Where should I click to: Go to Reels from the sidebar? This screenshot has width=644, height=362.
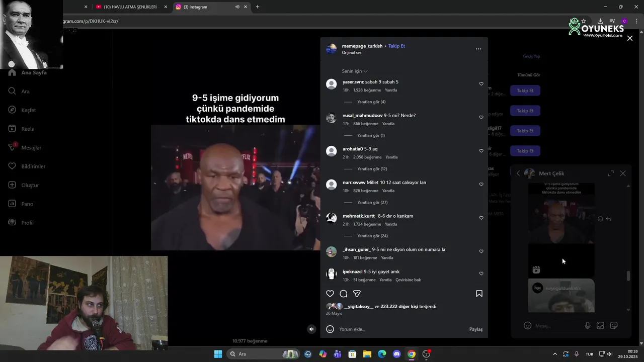tap(21, 129)
